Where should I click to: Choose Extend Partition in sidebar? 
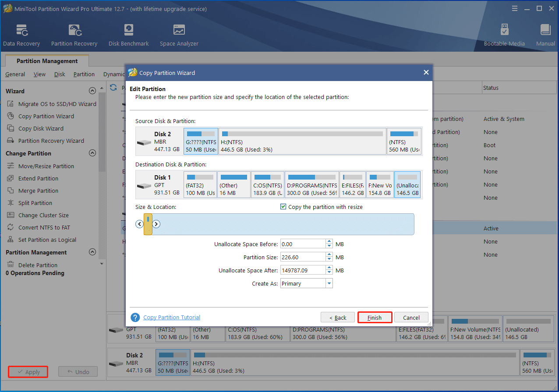pyautogui.click(x=33, y=178)
